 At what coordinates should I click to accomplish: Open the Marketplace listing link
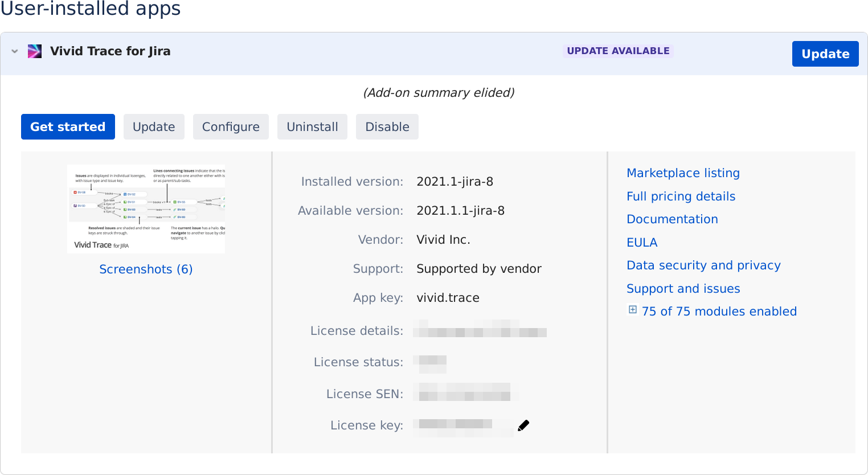(683, 173)
